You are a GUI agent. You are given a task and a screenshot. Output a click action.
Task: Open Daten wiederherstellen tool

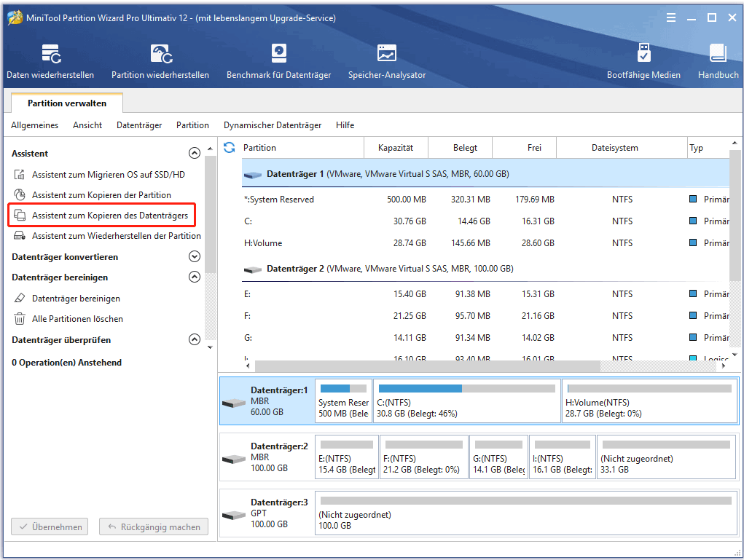pos(50,61)
